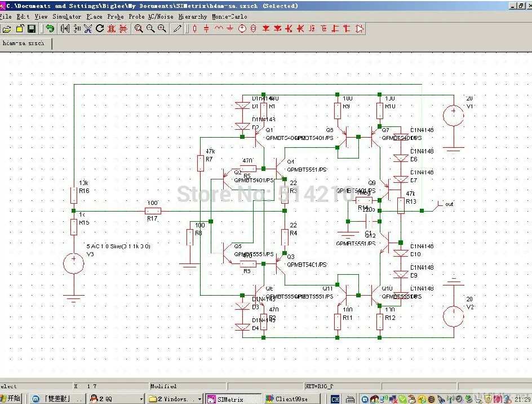Open the File menu
The image size is (532, 404).
(x=6, y=17)
